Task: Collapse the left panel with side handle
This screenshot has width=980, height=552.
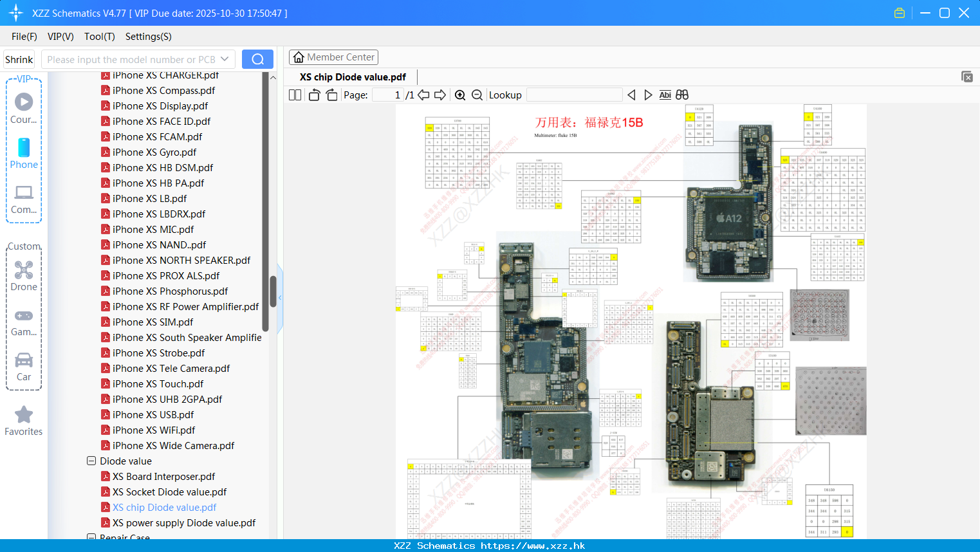Action: point(279,299)
